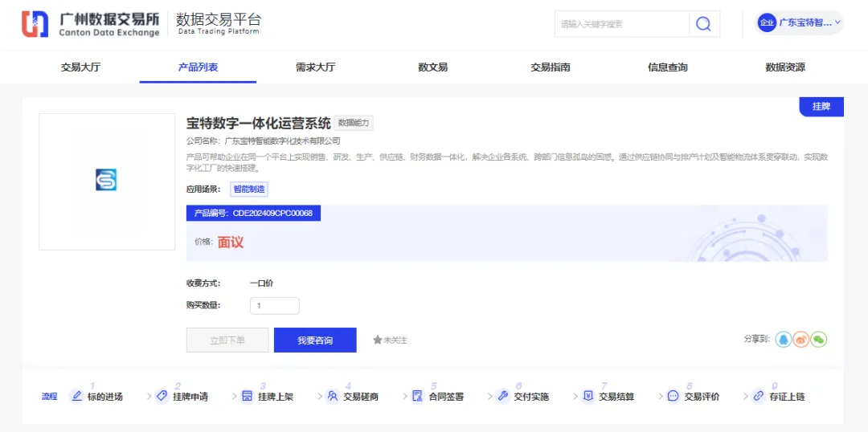Go to the 需求大厅 tab

click(x=316, y=67)
